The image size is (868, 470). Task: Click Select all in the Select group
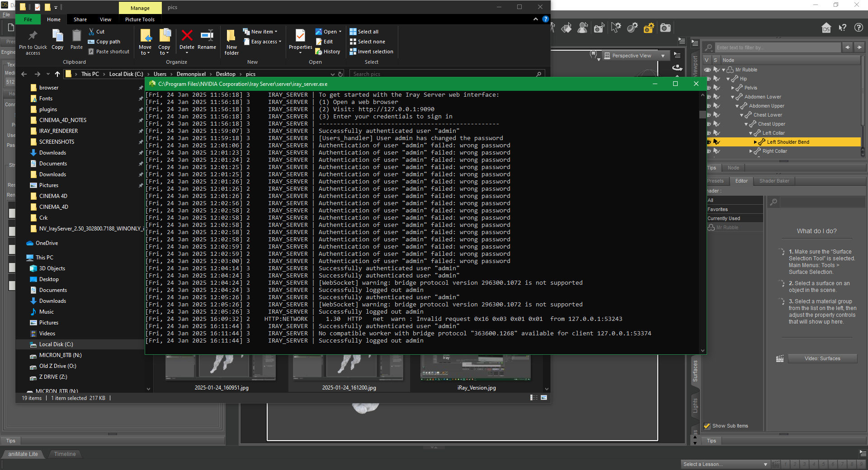[x=364, y=32]
